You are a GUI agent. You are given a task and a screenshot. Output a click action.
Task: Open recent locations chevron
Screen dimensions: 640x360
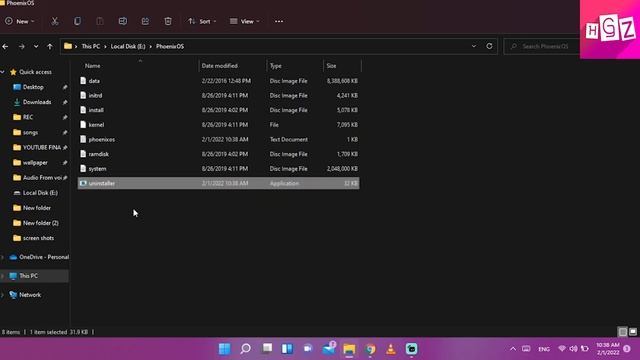[x=36, y=47]
